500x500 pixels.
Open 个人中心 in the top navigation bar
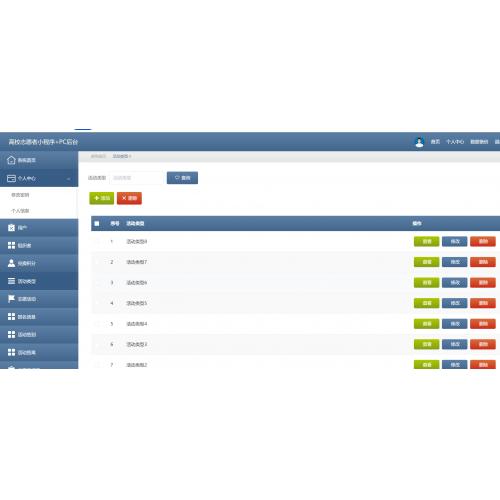455,142
